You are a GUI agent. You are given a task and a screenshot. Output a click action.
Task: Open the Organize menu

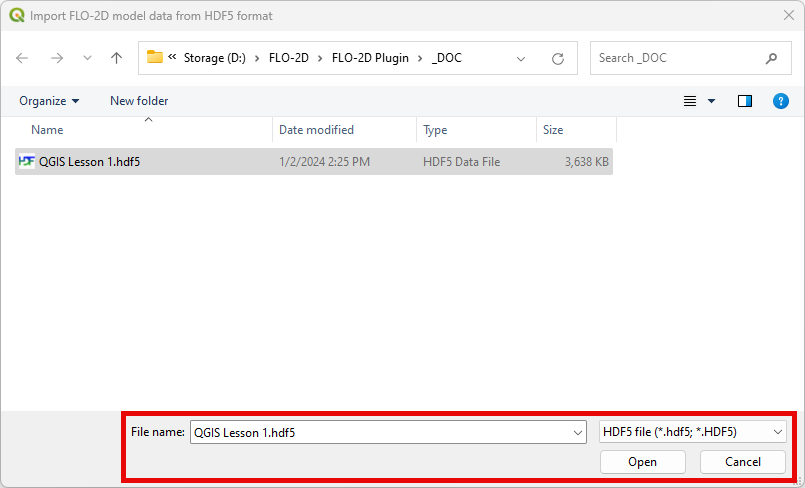coord(49,101)
